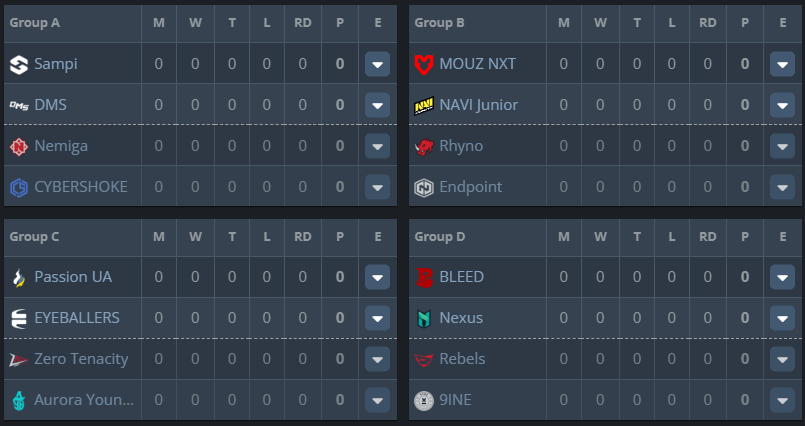Screen dimensions: 805x426
Task: Open the Nemiga team link
Action: pos(61,146)
